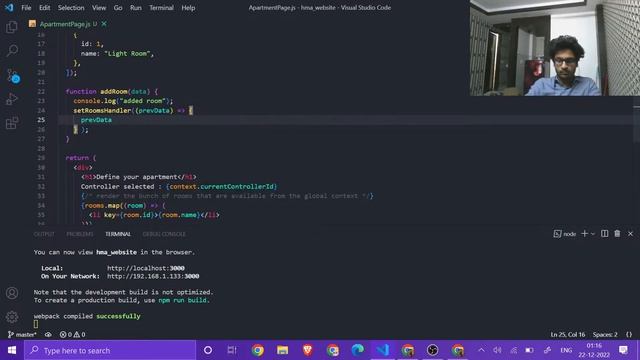This screenshot has width=640, height=360.
Task: Click the ENG language indicator
Action: coord(566,350)
